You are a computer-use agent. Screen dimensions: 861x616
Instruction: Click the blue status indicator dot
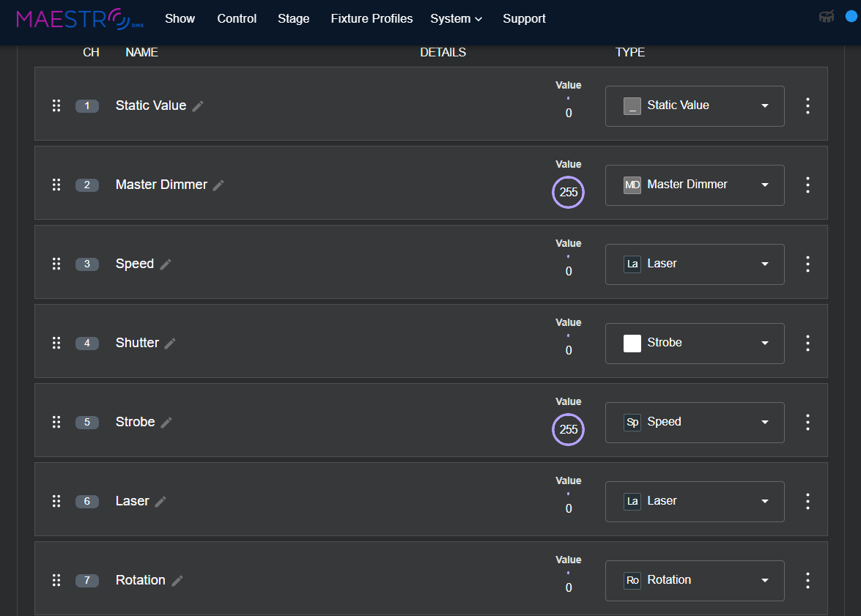(x=851, y=16)
